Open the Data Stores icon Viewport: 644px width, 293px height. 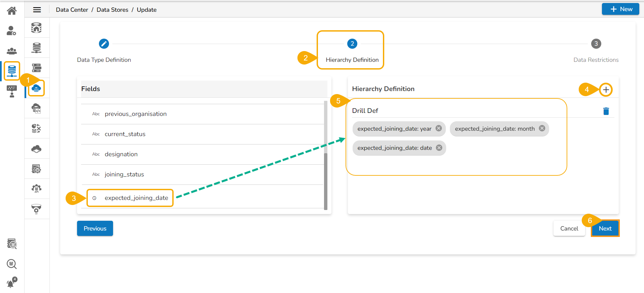[x=36, y=88]
